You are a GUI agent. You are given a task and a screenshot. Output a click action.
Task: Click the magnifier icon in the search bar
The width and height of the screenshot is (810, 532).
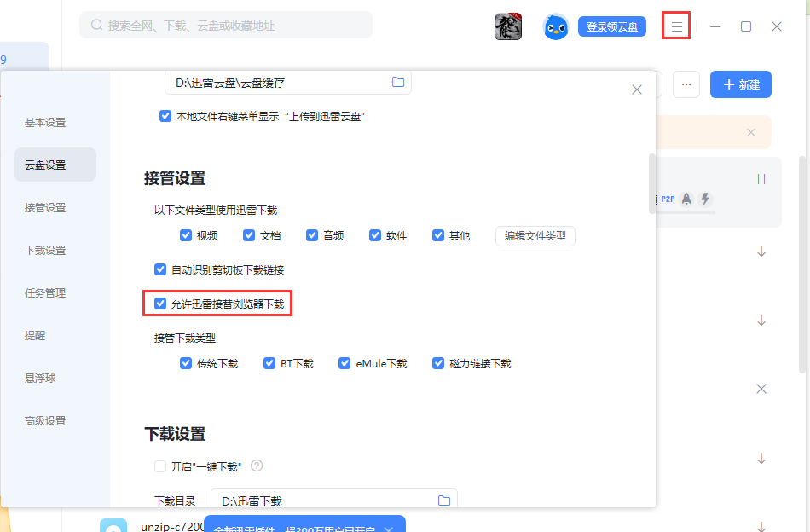click(x=96, y=25)
